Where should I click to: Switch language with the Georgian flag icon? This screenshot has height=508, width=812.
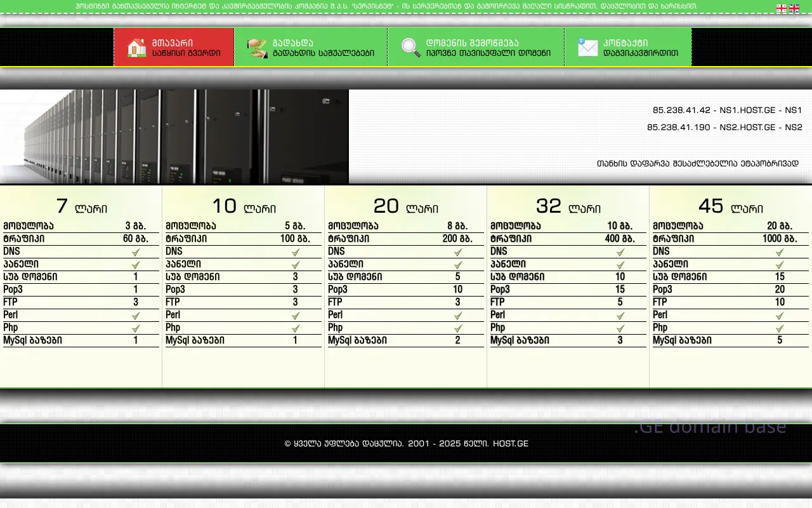pos(782,9)
